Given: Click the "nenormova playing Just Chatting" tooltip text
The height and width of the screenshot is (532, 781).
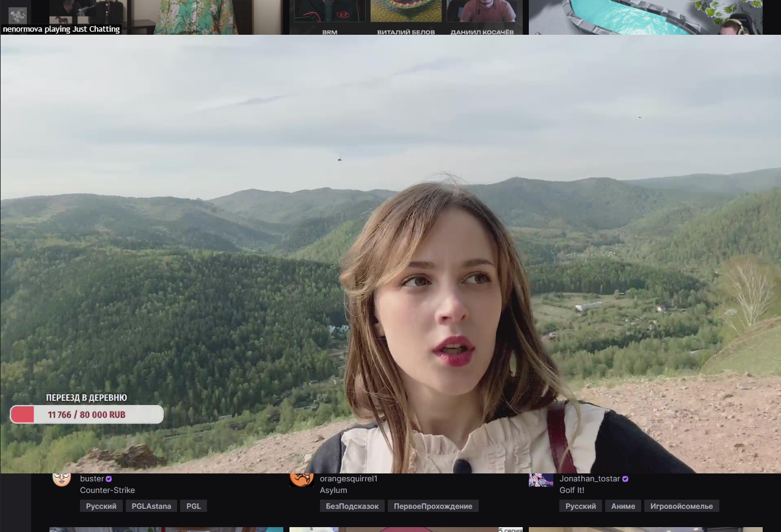Looking at the screenshot, I should click(61, 29).
